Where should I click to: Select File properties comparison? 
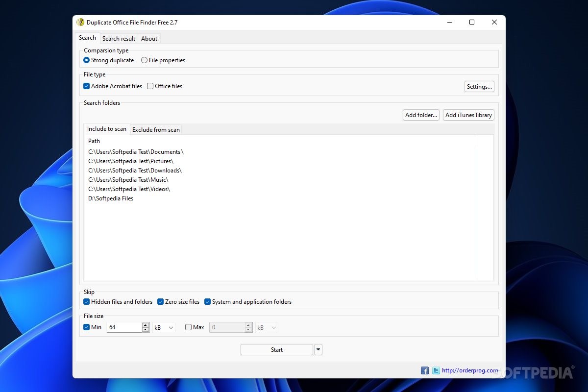point(163,60)
